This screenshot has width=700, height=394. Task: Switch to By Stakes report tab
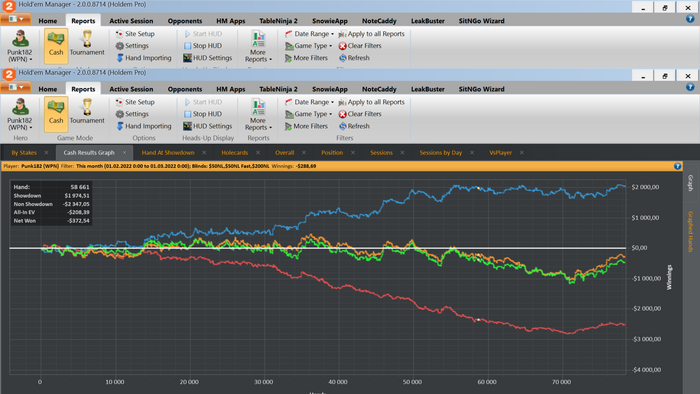point(24,153)
